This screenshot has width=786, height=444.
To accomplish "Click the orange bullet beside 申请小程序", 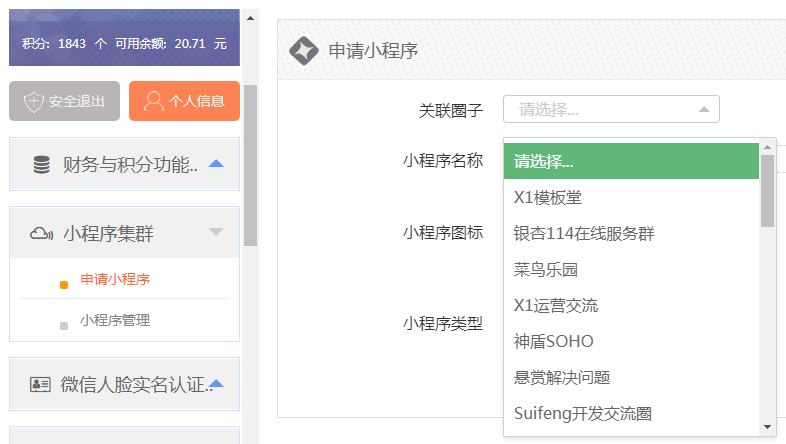I will [x=64, y=284].
